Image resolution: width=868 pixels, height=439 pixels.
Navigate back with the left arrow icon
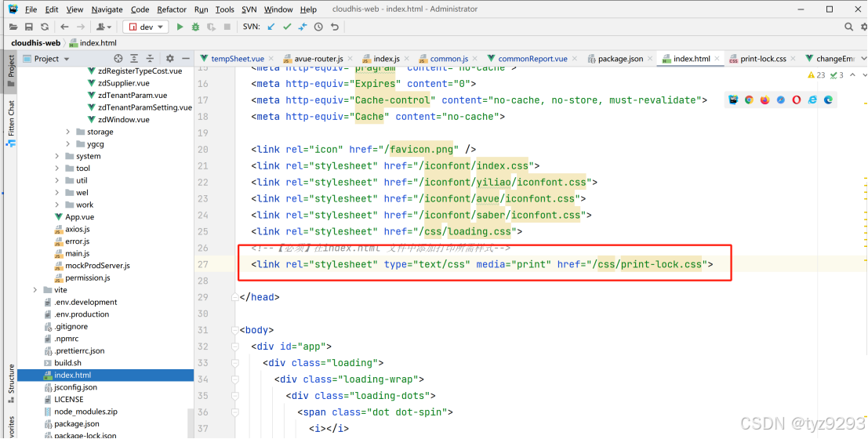[x=65, y=27]
